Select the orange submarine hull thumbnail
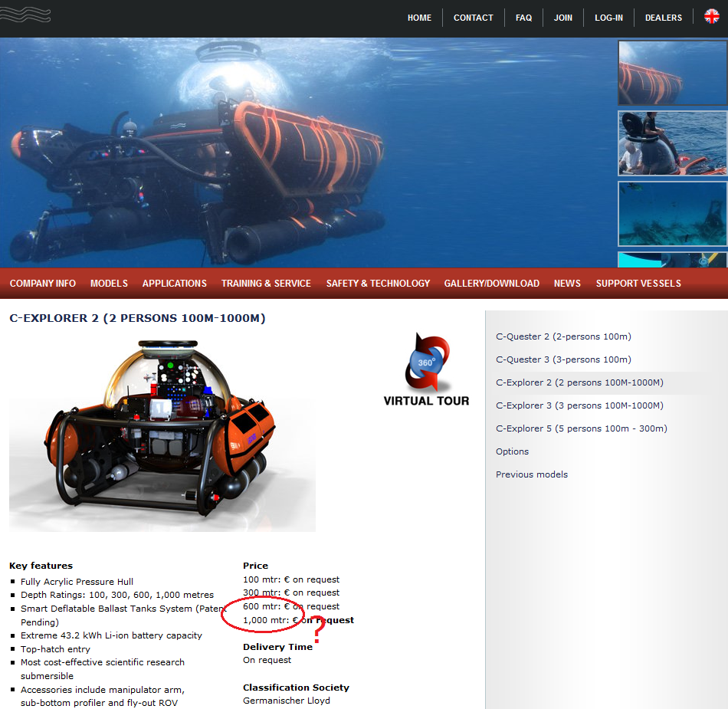The height and width of the screenshot is (709, 728). pyautogui.click(x=672, y=73)
